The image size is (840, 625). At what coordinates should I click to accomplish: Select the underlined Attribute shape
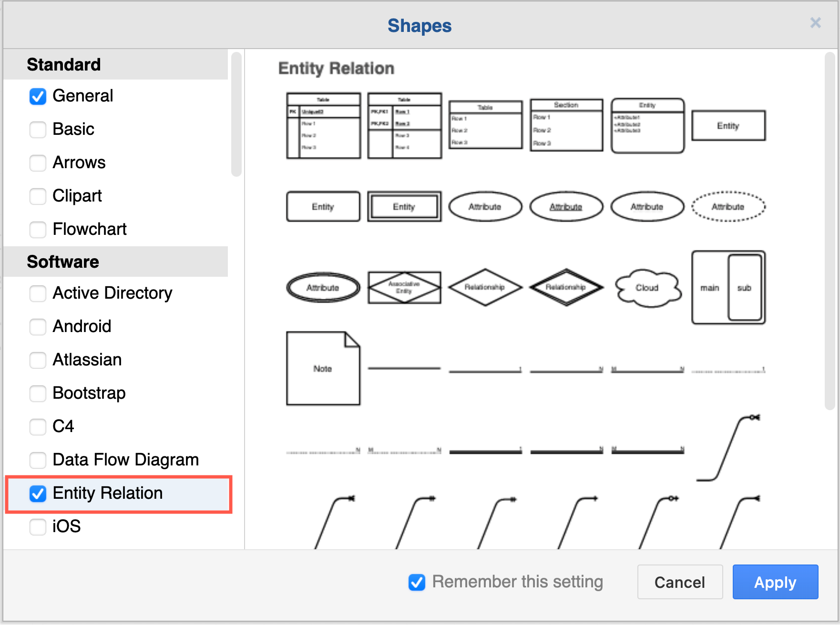(x=566, y=206)
